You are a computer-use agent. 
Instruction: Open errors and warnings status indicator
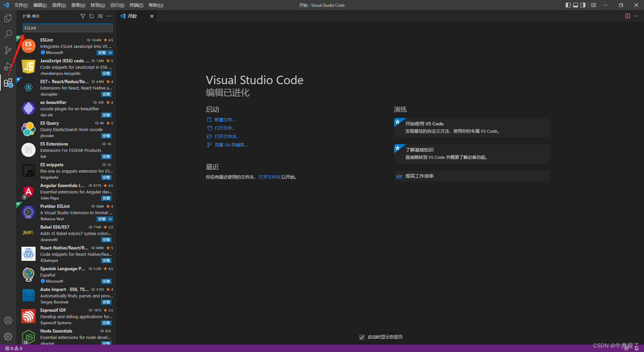[14, 348]
